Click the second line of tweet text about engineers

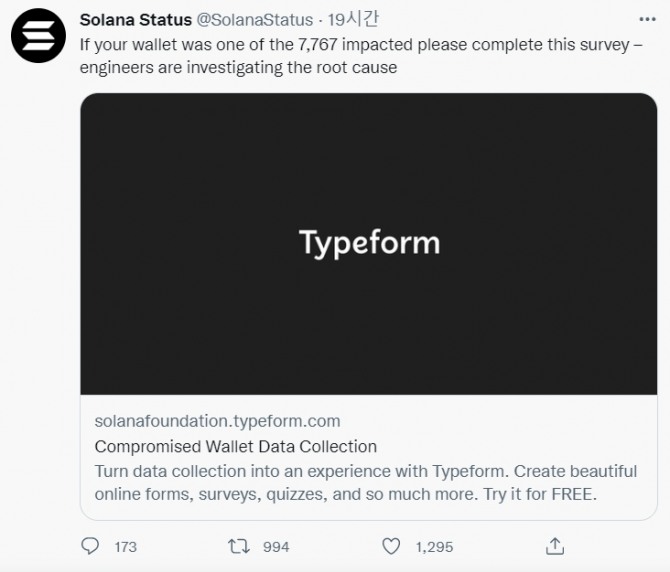tap(238, 67)
